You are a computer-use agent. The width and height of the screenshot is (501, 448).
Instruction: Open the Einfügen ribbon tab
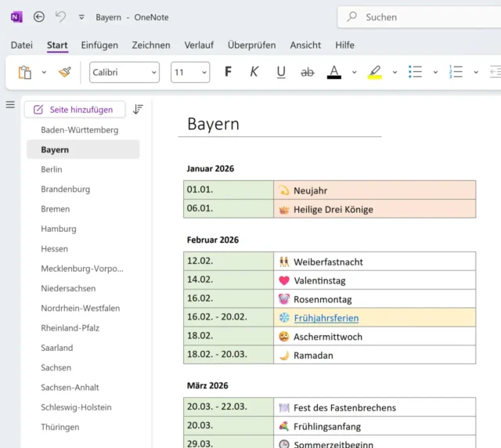[x=99, y=45]
